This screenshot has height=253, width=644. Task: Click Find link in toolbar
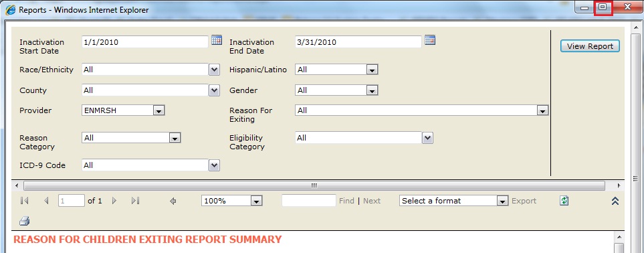[346, 201]
